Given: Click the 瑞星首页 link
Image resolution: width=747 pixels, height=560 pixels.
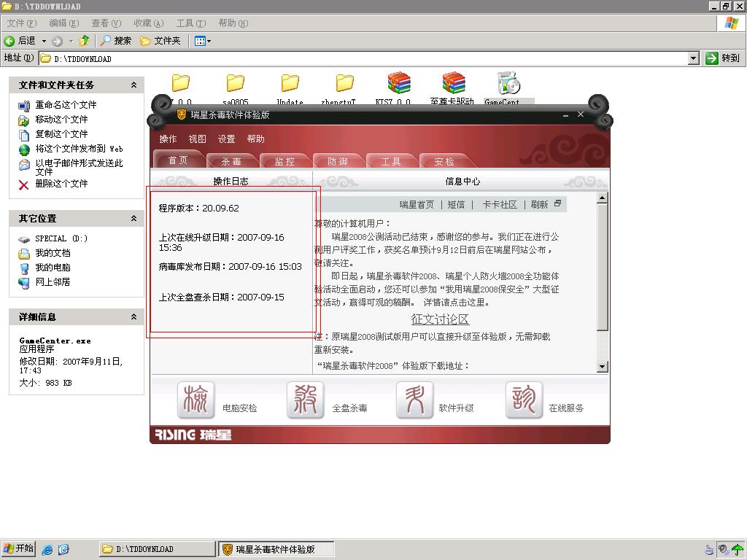Looking at the screenshot, I should 417,205.
